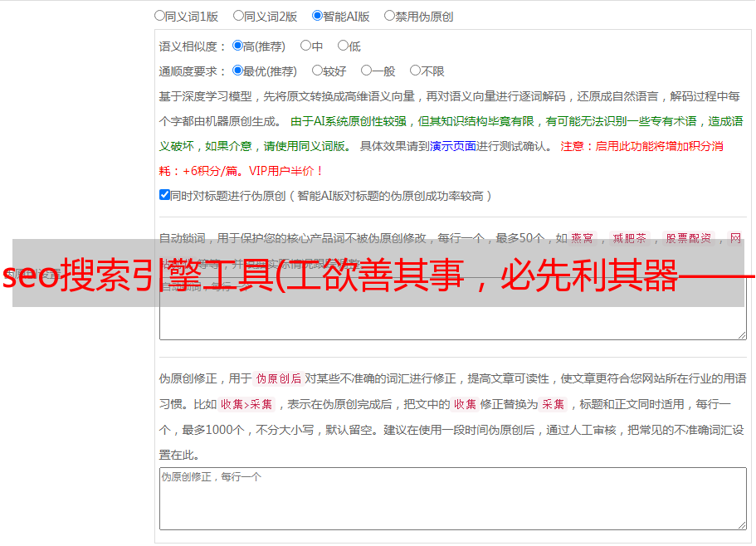
Task: Click the red 注意：启用此功能将增加积分消 text
Action: point(641,146)
